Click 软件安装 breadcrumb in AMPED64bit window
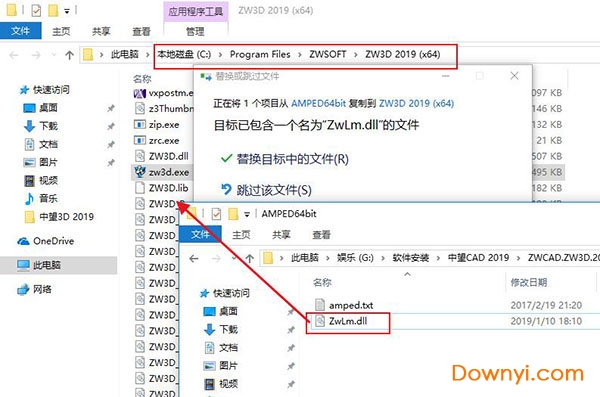600x397 pixels. (411, 258)
